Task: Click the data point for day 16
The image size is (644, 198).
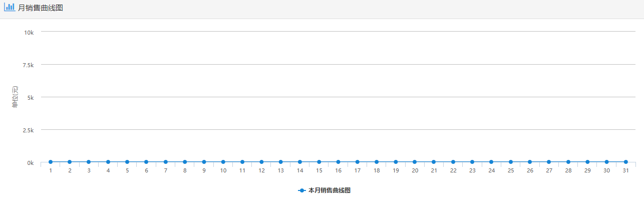Action: [338, 162]
